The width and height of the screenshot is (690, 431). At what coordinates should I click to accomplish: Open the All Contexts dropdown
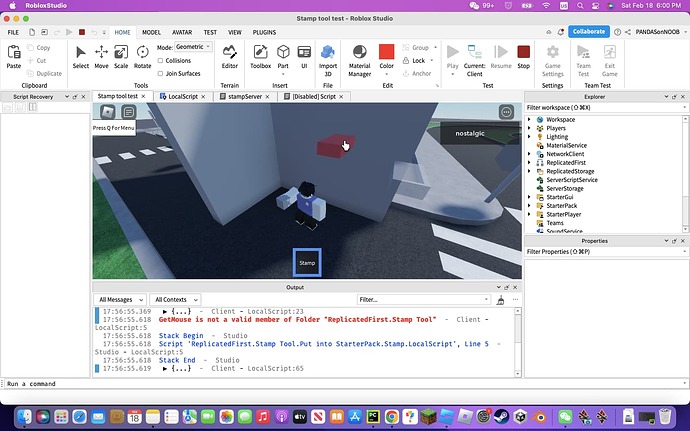point(175,300)
